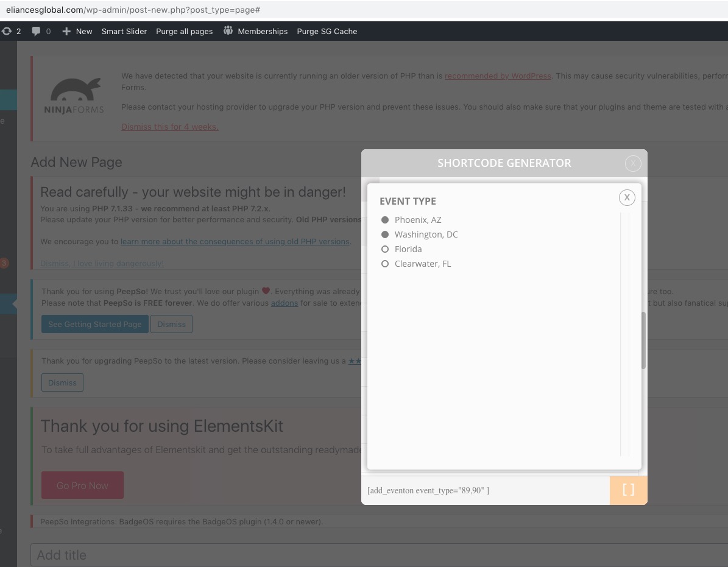The image size is (728, 567).
Task: Click the browser address bar URL
Action: pyautogui.click(x=133, y=10)
